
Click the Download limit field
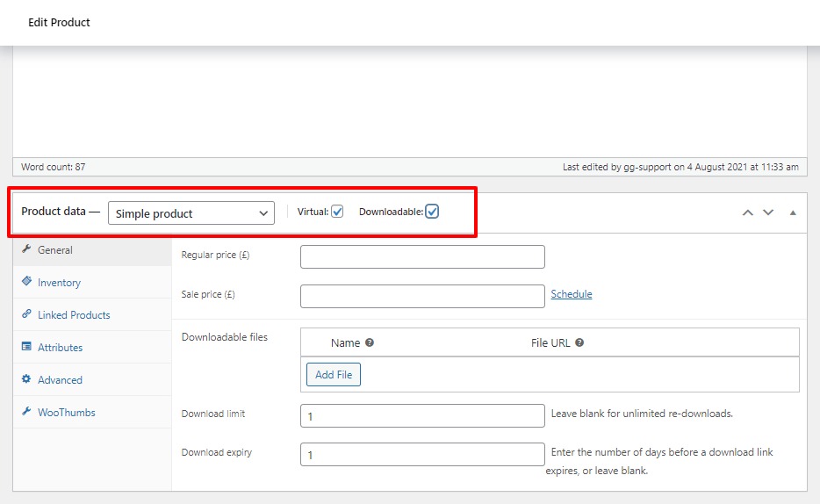coord(422,415)
